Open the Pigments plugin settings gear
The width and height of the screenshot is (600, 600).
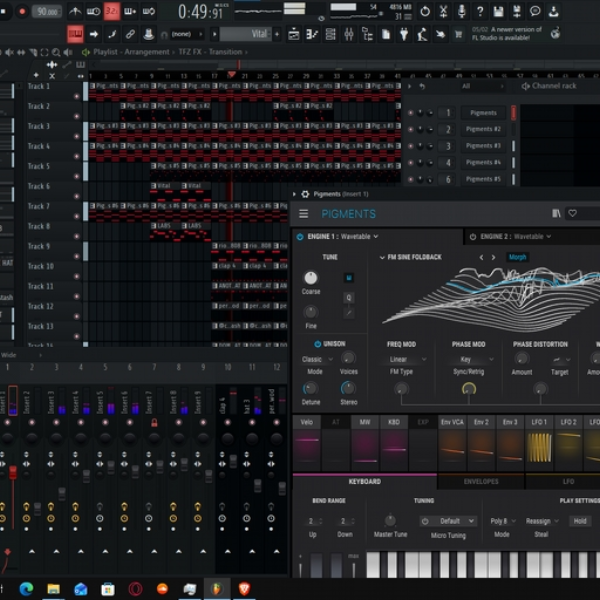click(x=305, y=194)
